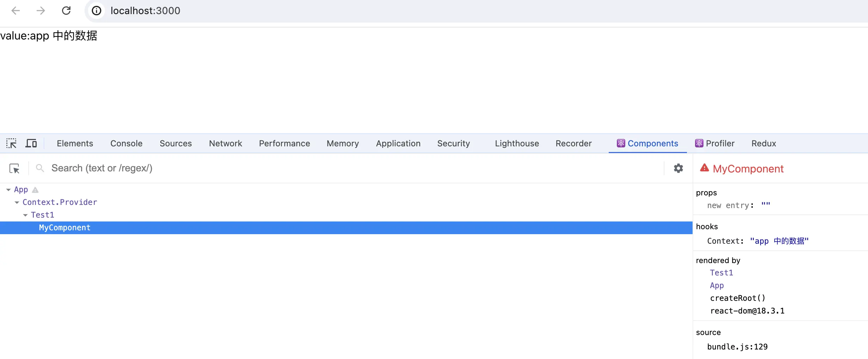The width and height of the screenshot is (868, 359).
Task: Open the Lighthouse tab
Action: 517,143
